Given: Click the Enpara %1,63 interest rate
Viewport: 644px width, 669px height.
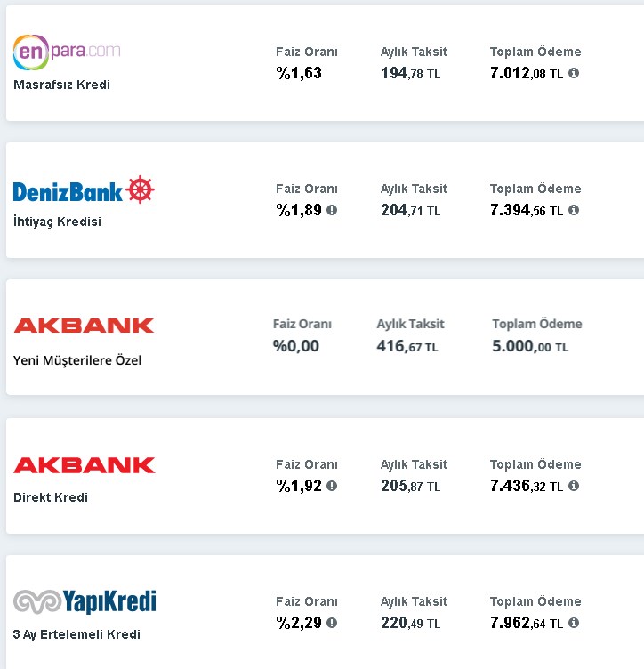Looking at the screenshot, I should click(299, 74).
